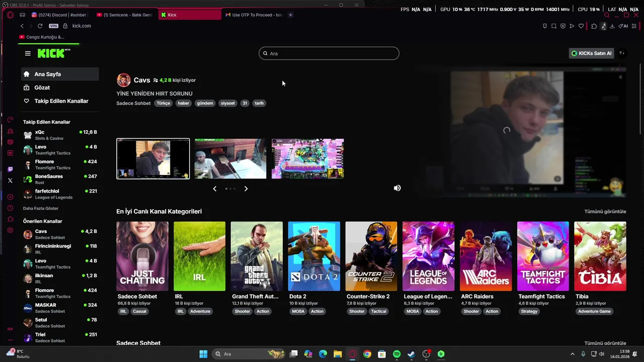Image resolution: width=644 pixels, height=362 pixels.
Task: Open Opera downloads icon
Action: 612,26
